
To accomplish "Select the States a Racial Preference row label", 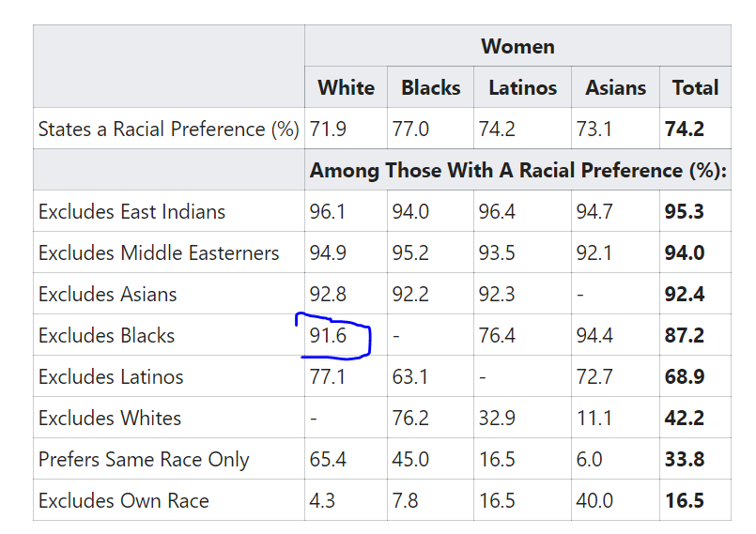I will pyautogui.click(x=169, y=129).
